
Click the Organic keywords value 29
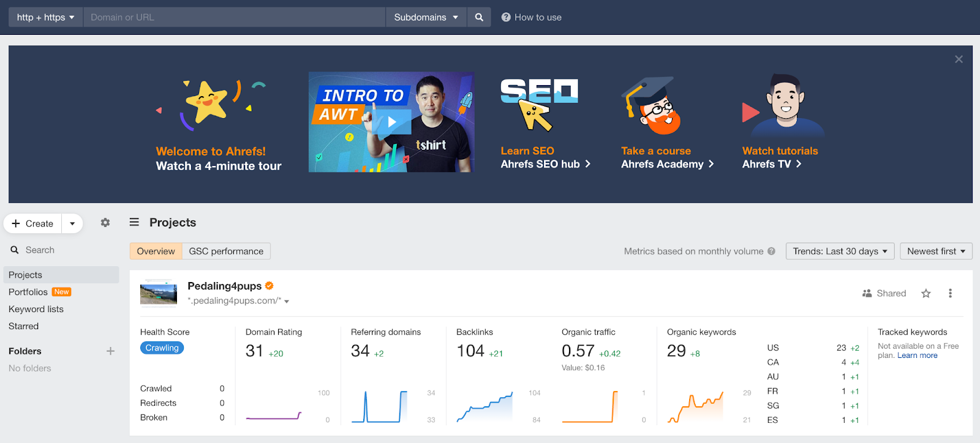pos(676,351)
